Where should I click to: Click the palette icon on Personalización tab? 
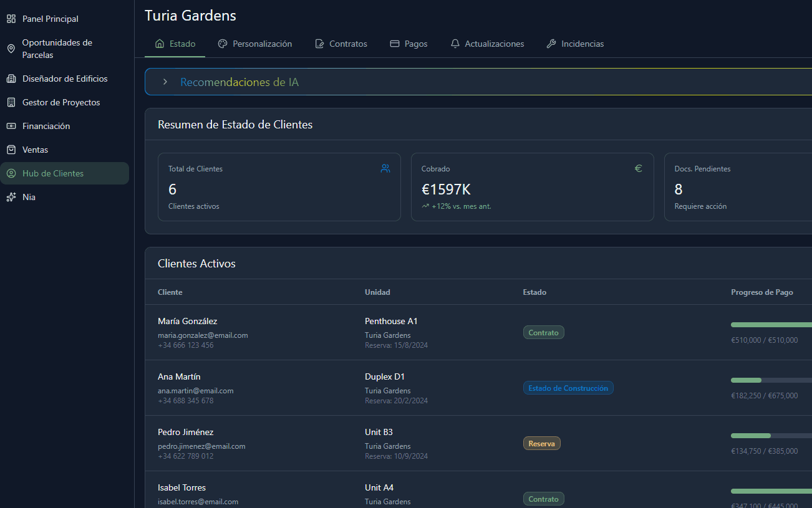pyautogui.click(x=223, y=44)
